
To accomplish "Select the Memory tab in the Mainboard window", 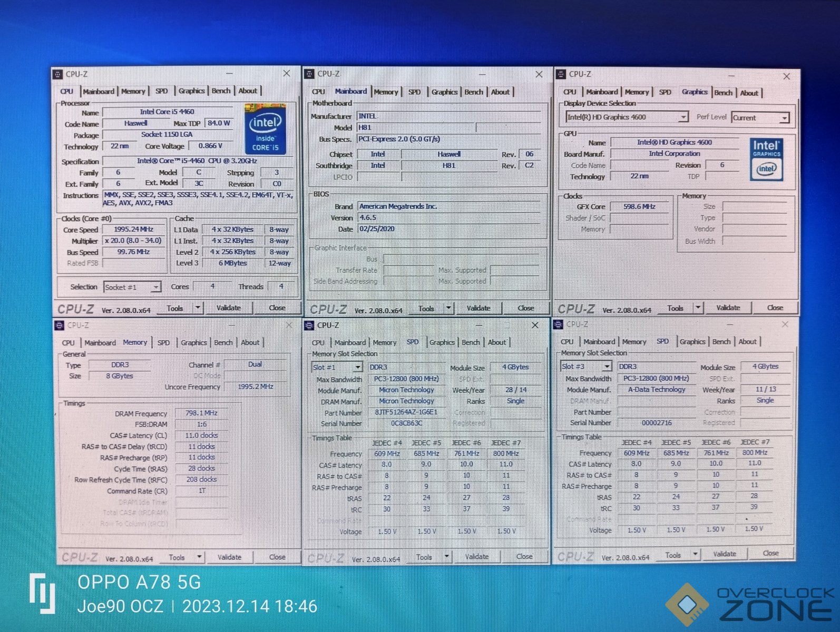I will click(x=386, y=92).
